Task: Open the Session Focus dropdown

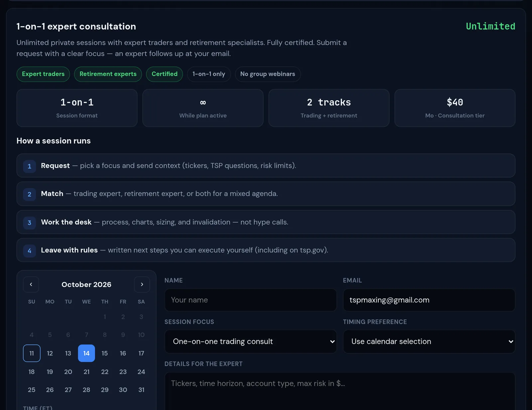Action: (250, 342)
